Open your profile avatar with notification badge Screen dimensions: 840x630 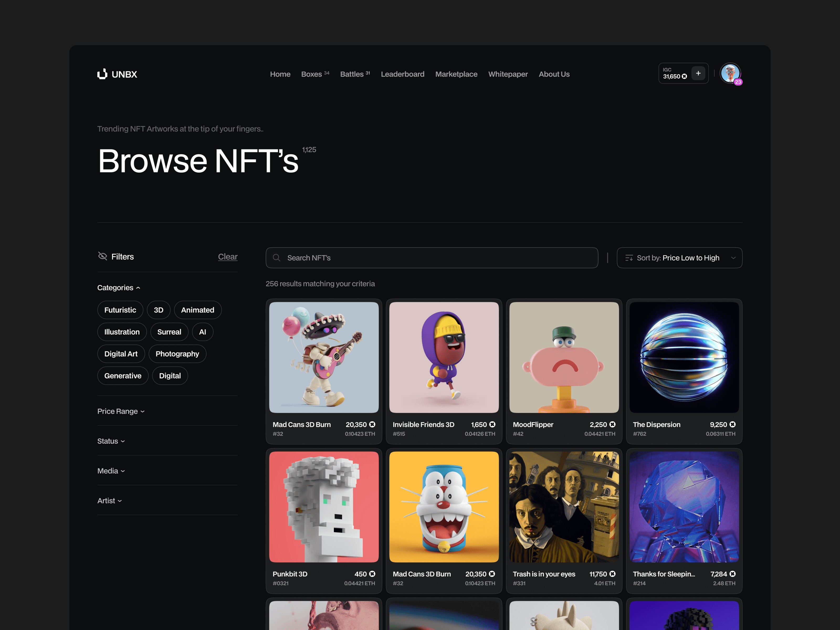click(730, 73)
